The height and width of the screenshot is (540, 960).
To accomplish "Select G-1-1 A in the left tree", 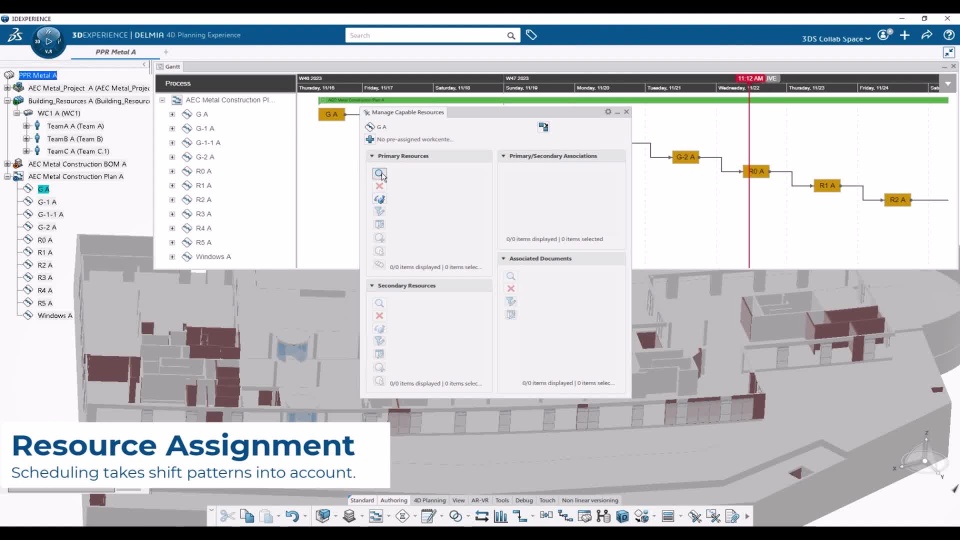I will click(x=50, y=214).
